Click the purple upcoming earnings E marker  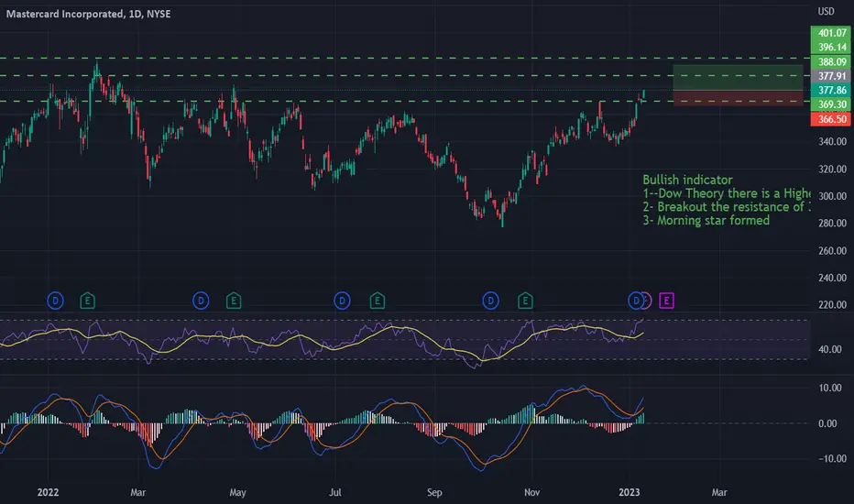pos(667,301)
